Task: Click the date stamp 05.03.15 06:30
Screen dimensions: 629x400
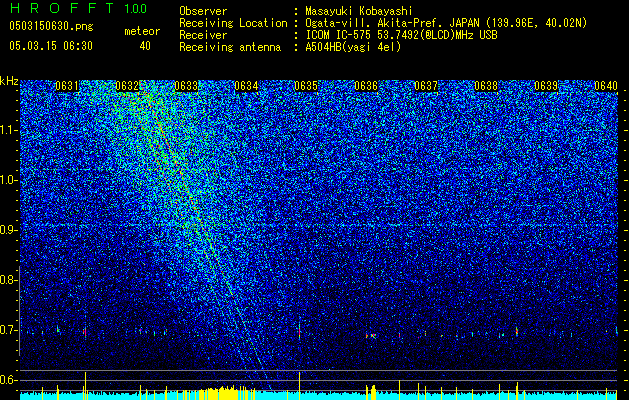Action: tap(51, 46)
